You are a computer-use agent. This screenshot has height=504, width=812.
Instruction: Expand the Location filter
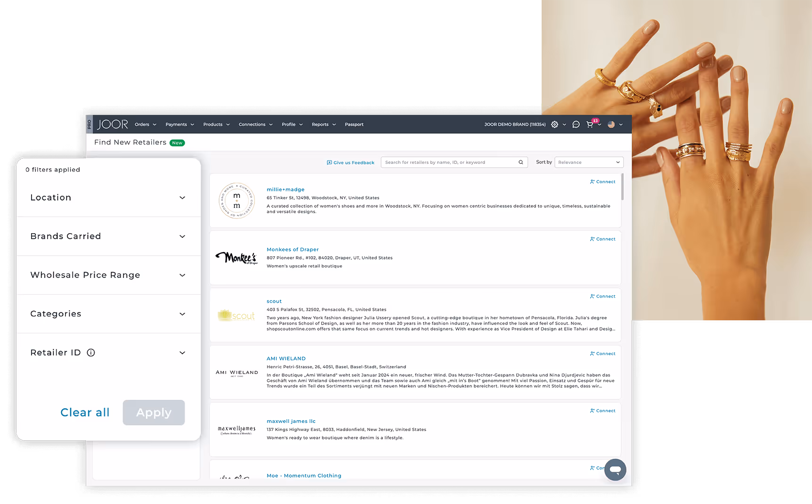(x=108, y=197)
